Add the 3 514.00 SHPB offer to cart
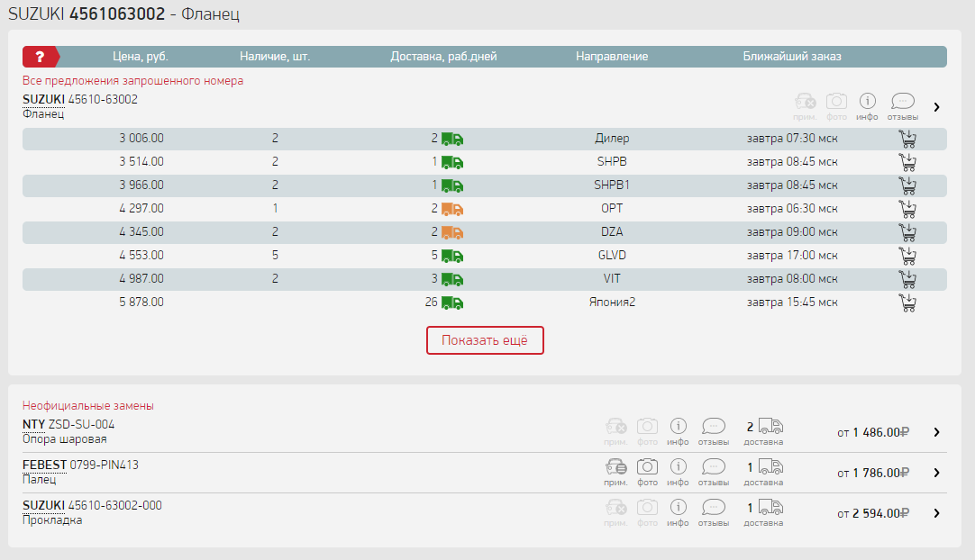 click(x=907, y=162)
